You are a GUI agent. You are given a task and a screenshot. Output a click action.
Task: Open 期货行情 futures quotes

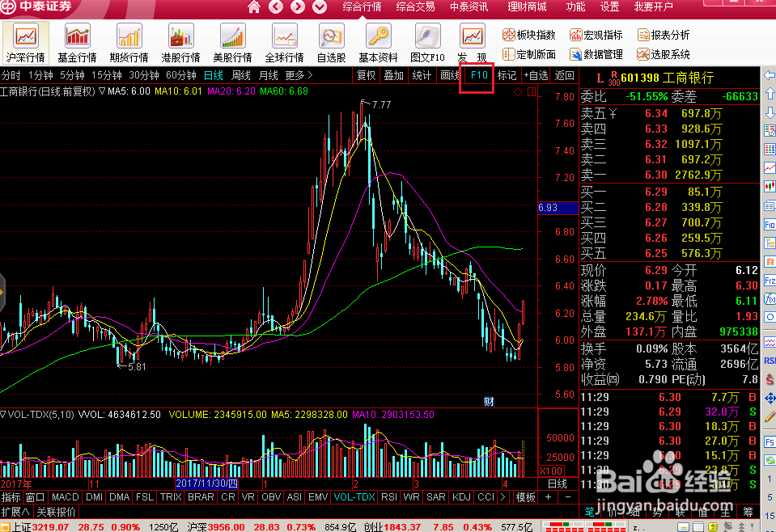coord(129,43)
